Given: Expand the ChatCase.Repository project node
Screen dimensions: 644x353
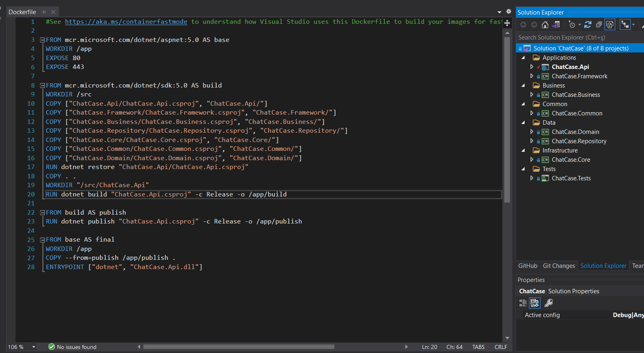Looking at the screenshot, I should [x=532, y=141].
